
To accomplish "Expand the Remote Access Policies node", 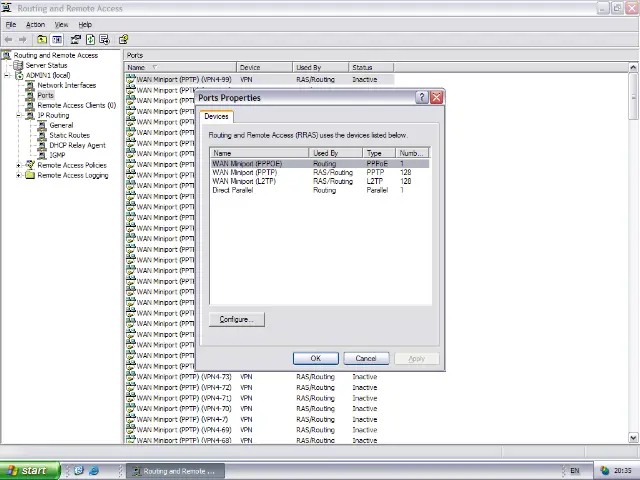I will point(19,165).
